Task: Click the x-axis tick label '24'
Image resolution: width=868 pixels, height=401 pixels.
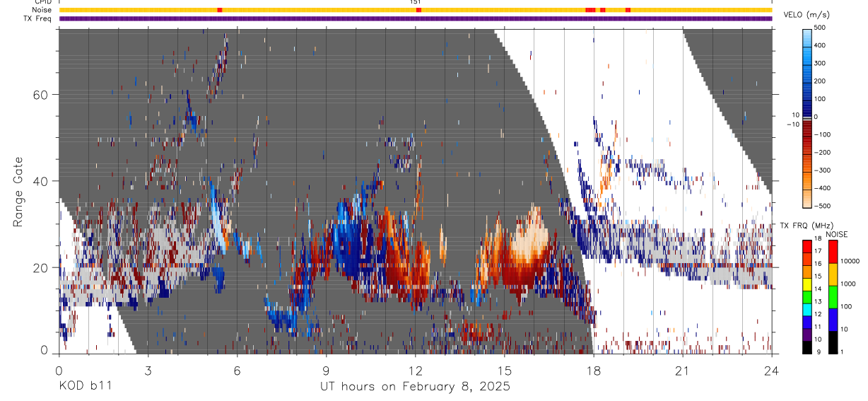Action: (x=771, y=370)
